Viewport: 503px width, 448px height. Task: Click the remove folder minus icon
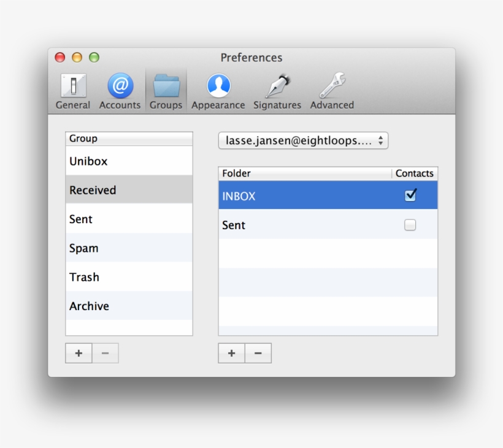point(258,353)
